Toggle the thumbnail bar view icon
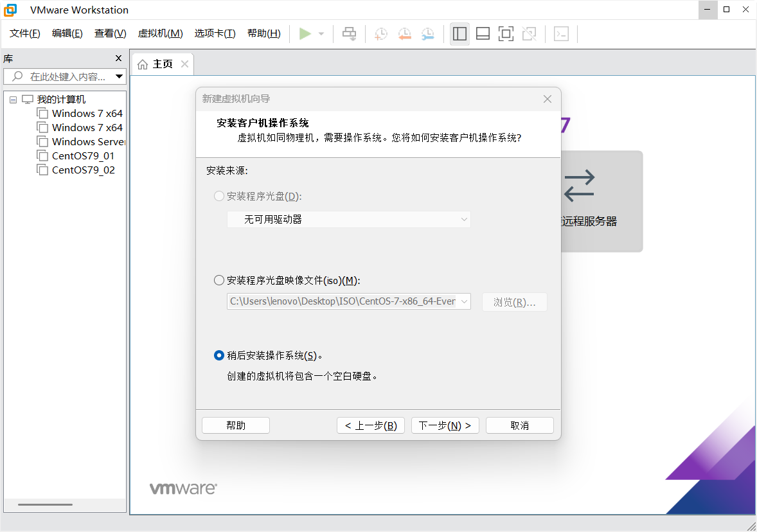Viewport: 757px width, 532px height. [483, 34]
